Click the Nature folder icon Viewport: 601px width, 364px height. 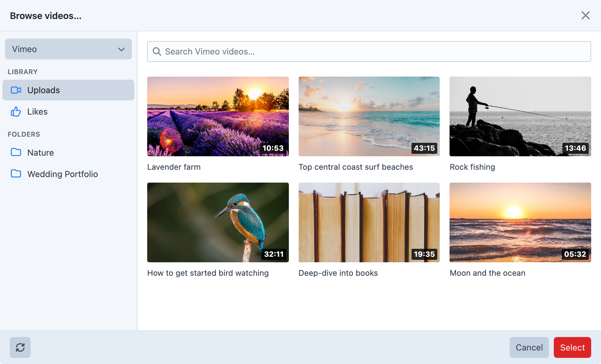point(16,152)
